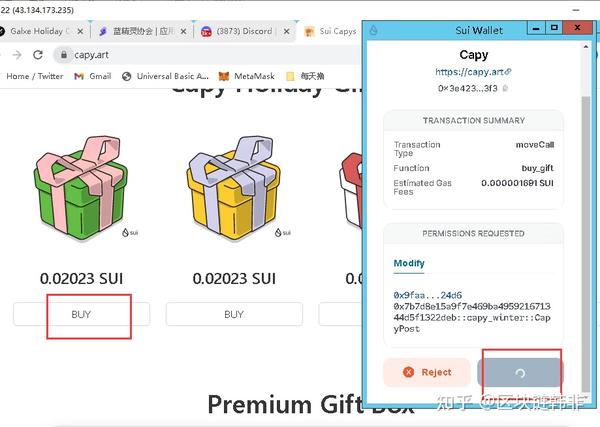Buy the green gift box
This screenshot has height=427, width=600.
(x=81, y=314)
